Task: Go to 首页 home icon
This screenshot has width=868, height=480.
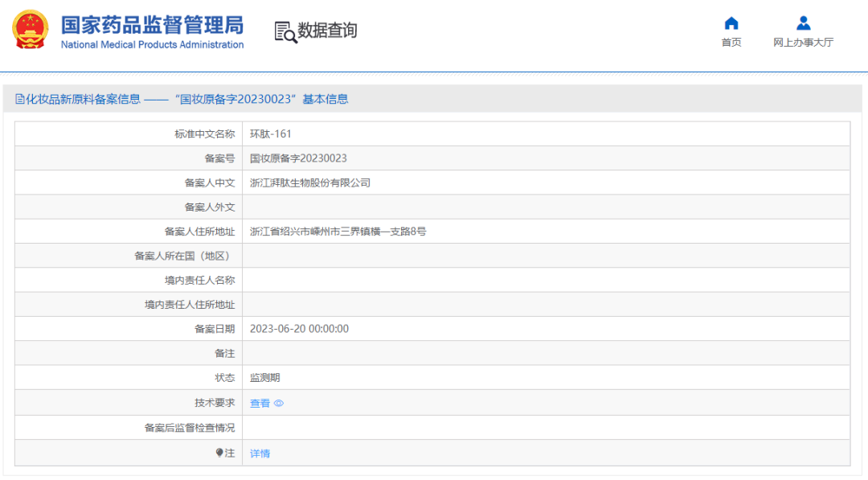Action: 731,23
